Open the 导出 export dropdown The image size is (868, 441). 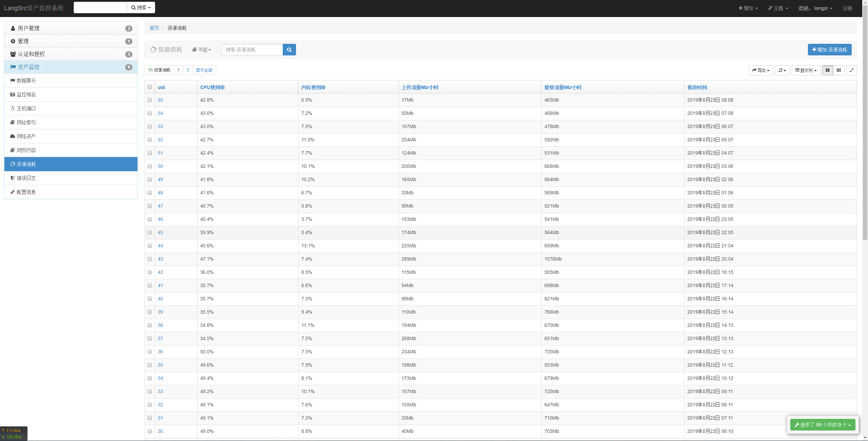point(761,70)
